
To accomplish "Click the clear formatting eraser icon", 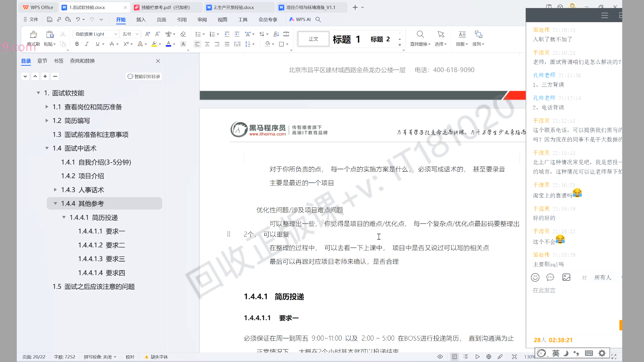I will coord(183,34).
